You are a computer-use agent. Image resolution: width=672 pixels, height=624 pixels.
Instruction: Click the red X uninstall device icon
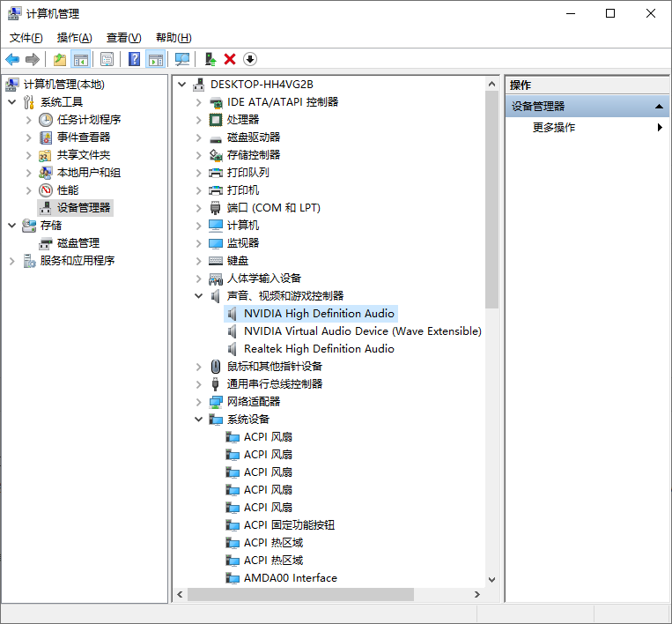[230, 59]
